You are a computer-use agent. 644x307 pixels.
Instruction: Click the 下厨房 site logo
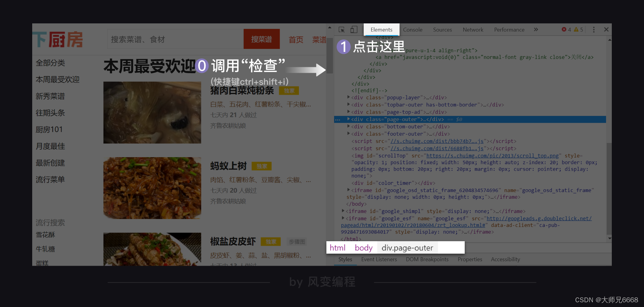58,39
